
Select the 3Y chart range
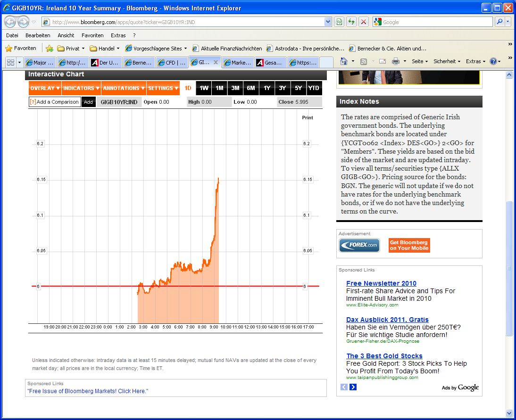[x=283, y=88]
